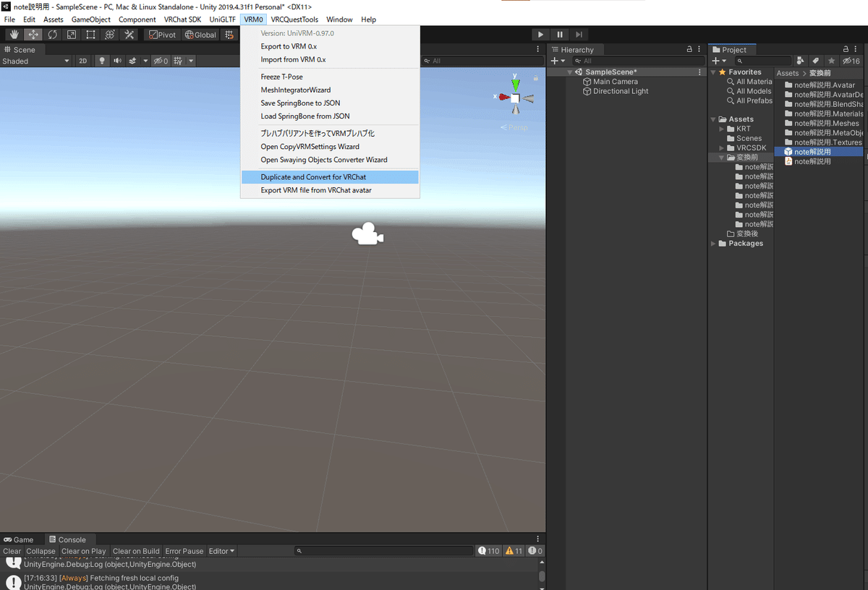Choose Freeze T-Pose menu entry
The height and width of the screenshot is (590, 868).
(x=329, y=77)
